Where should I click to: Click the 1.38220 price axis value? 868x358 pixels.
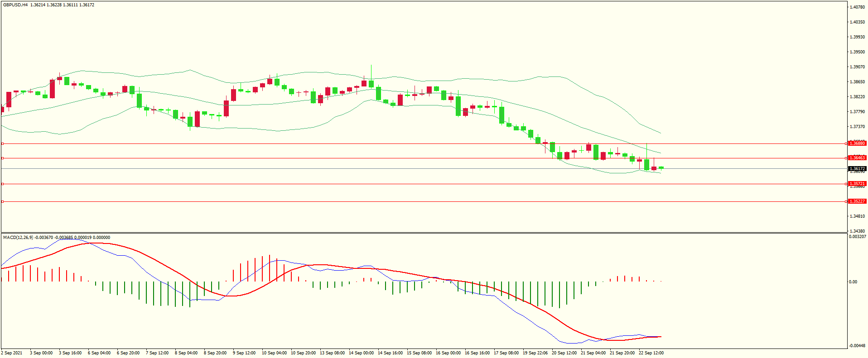tap(858, 97)
